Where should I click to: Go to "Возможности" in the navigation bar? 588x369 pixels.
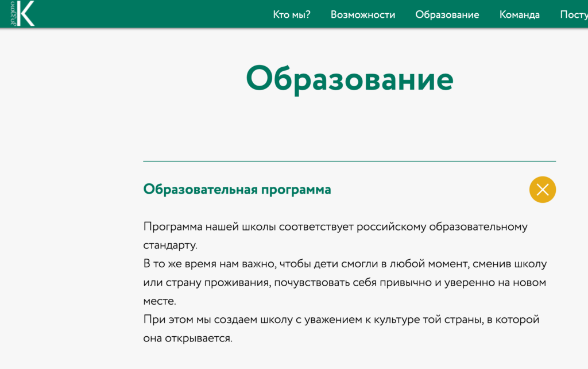362,15
